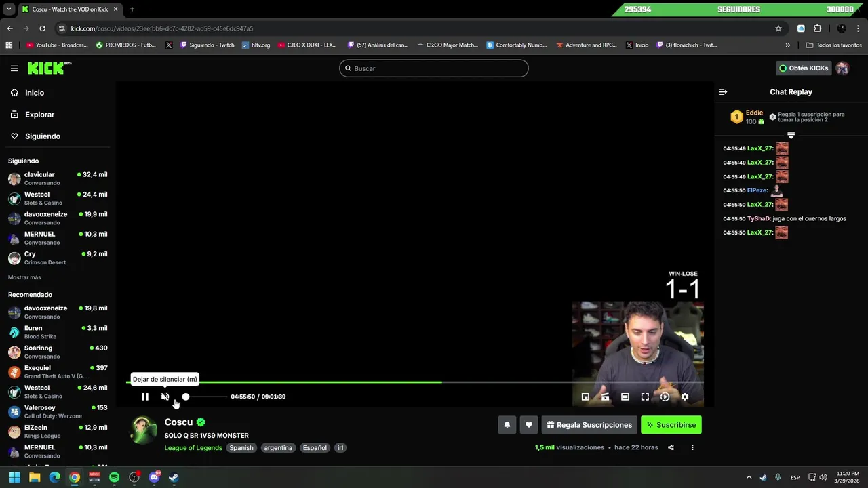The height and width of the screenshot is (488, 868).
Task: Expand followed list with Mostrar más
Action: pos(24,277)
